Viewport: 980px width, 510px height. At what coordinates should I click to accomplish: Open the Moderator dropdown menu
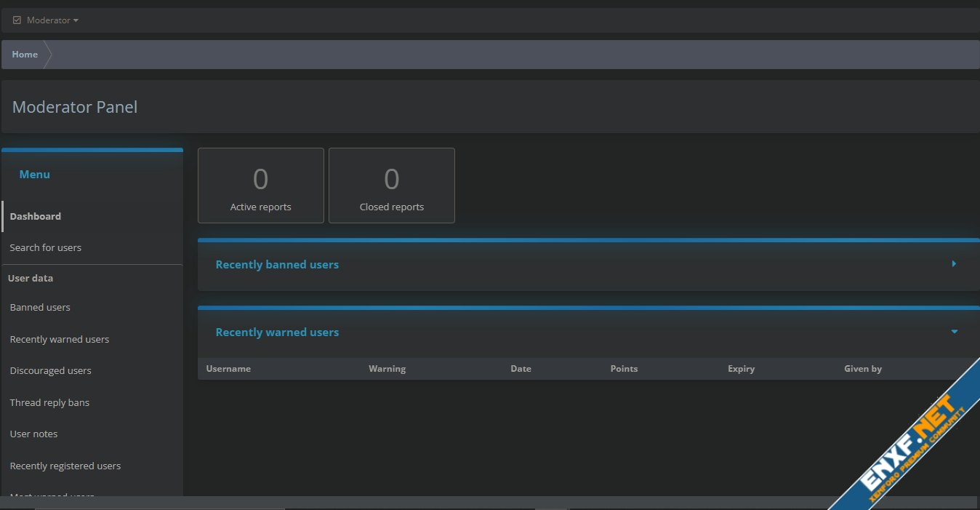point(52,20)
